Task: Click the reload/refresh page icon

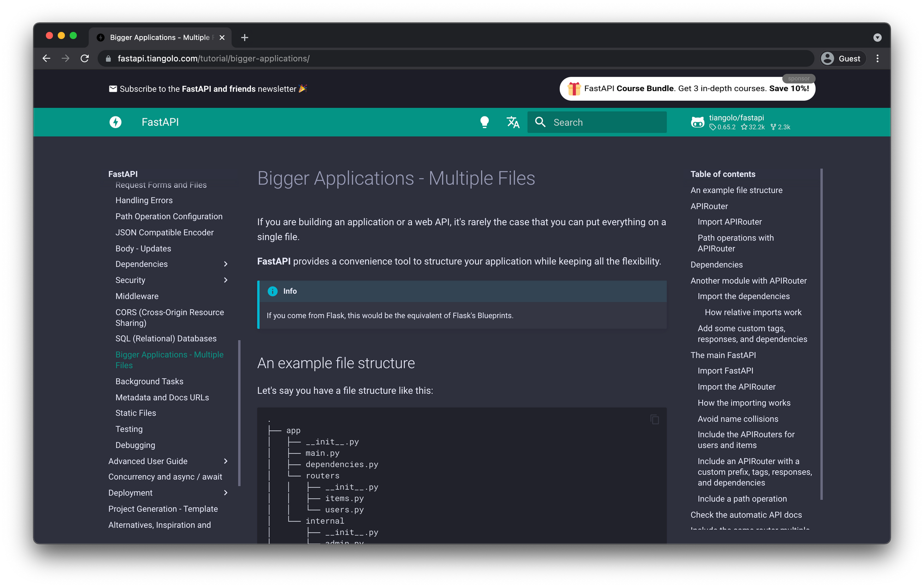Action: pyautogui.click(x=85, y=59)
